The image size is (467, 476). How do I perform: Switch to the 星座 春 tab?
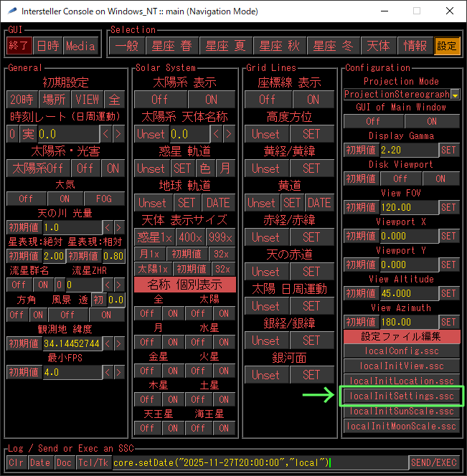coord(171,46)
